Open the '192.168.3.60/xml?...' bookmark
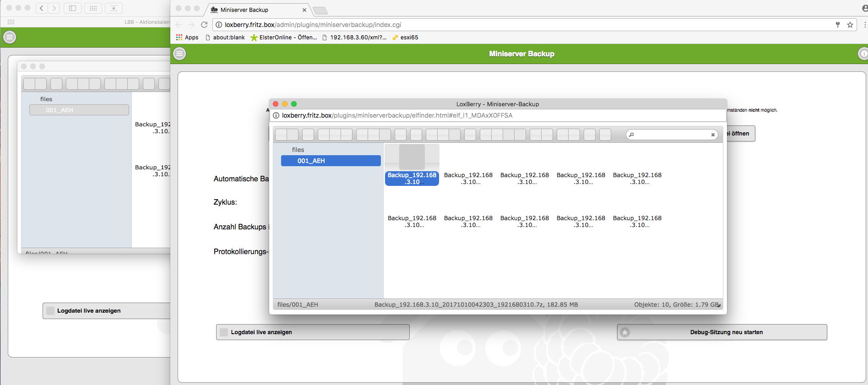Viewport: 868px width, 385px height. 354,38
